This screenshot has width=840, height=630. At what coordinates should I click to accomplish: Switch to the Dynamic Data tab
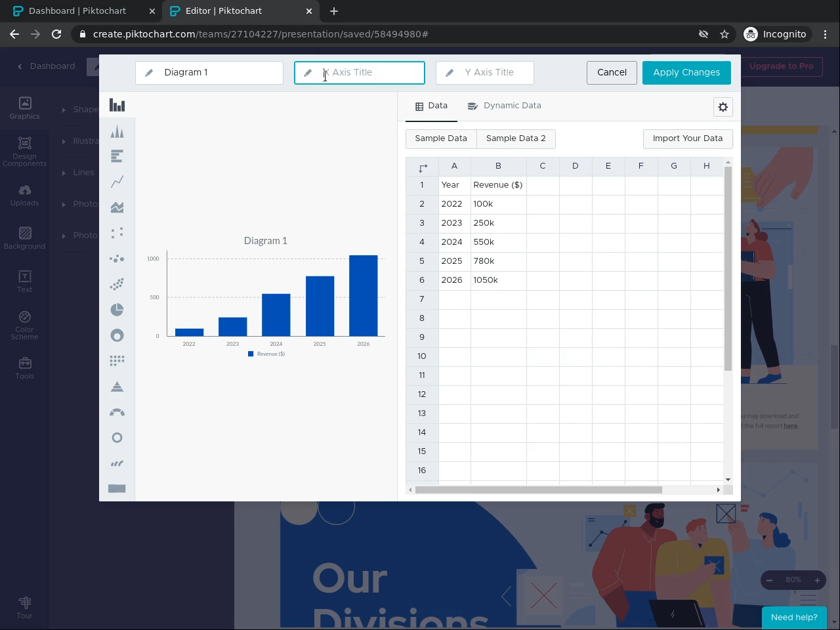pos(504,106)
